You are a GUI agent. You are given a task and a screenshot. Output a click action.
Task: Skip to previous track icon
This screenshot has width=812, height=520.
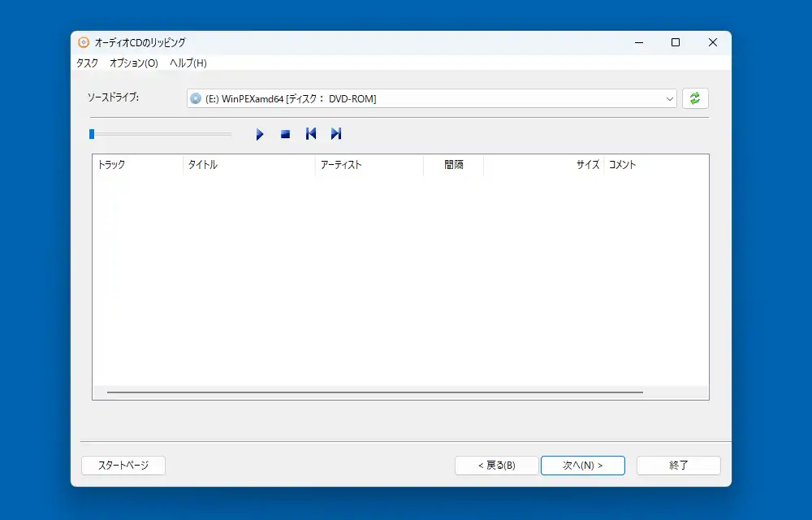click(310, 134)
